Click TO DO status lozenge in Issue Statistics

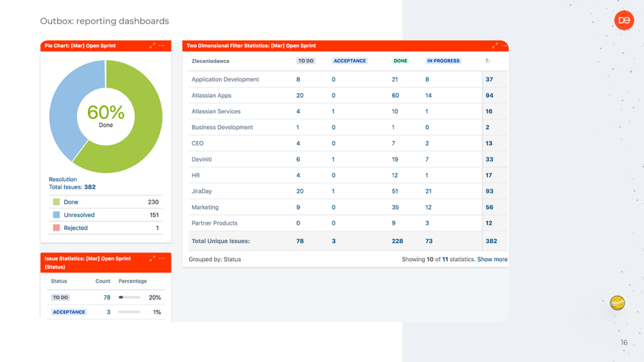coord(61,298)
